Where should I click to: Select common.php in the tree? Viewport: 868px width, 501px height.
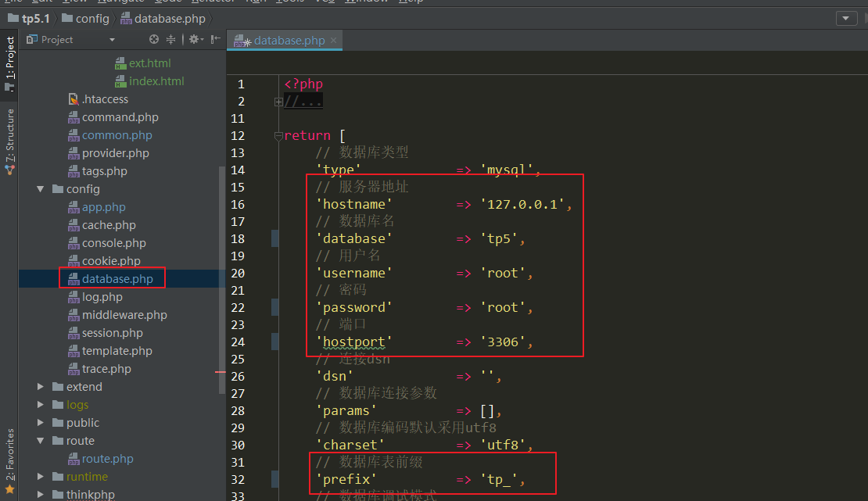pos(110,135)
